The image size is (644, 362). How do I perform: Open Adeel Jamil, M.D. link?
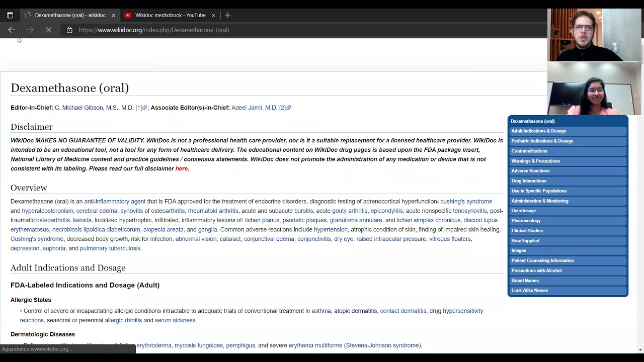(254, 108)
